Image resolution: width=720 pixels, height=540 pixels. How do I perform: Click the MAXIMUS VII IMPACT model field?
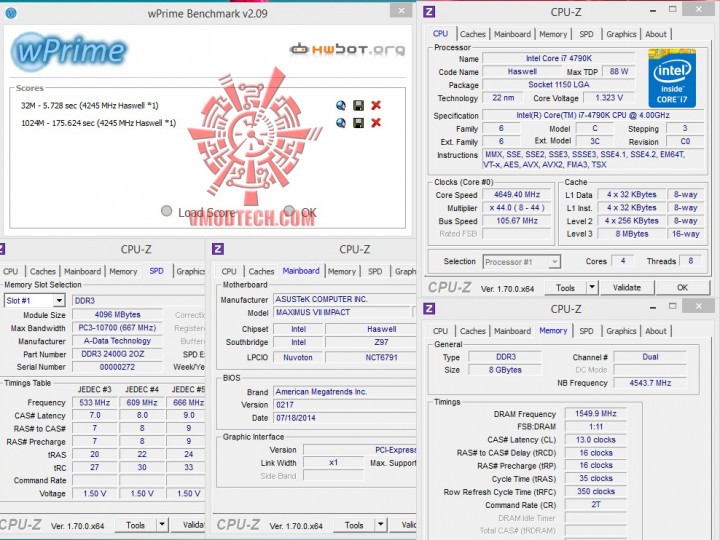pos(343,312)
